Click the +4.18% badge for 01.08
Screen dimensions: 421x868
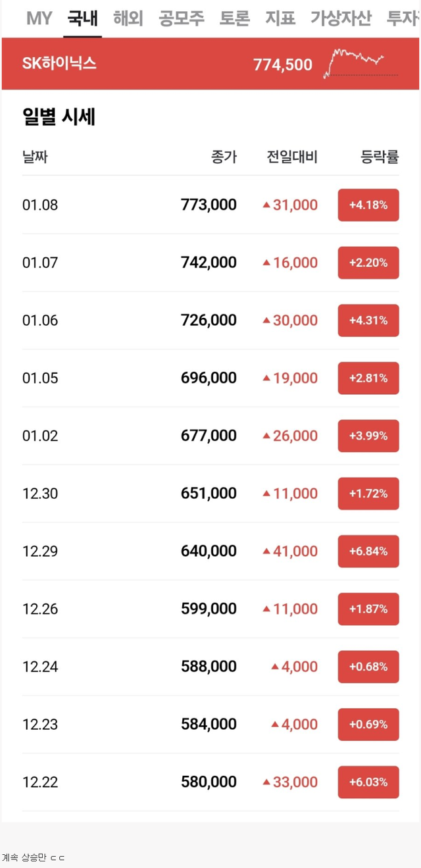(x=368, y=205)
